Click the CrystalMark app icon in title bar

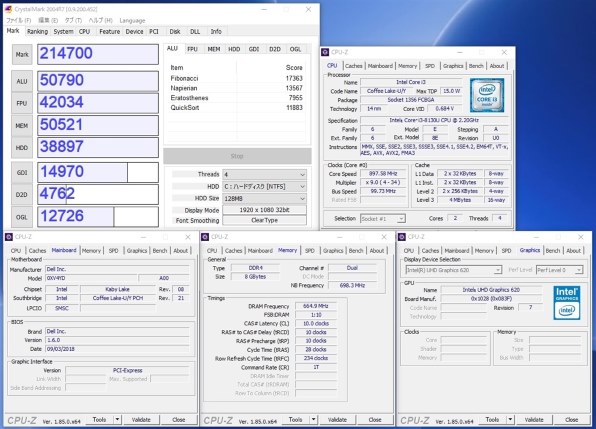(8, 9)
